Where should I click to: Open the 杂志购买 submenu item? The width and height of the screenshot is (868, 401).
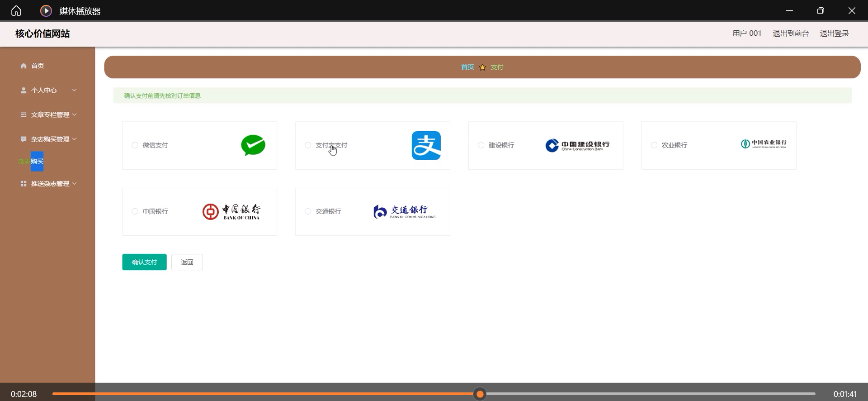click(31, 162)
